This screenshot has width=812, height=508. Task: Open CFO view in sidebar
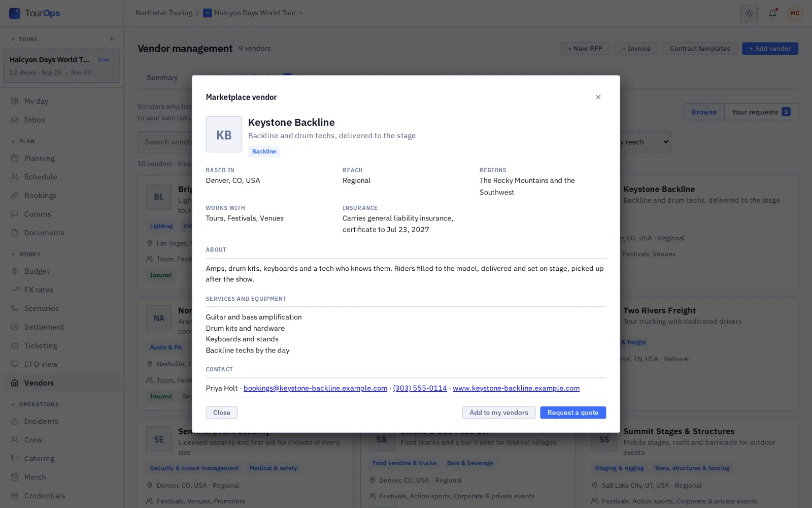coord(62,364)
